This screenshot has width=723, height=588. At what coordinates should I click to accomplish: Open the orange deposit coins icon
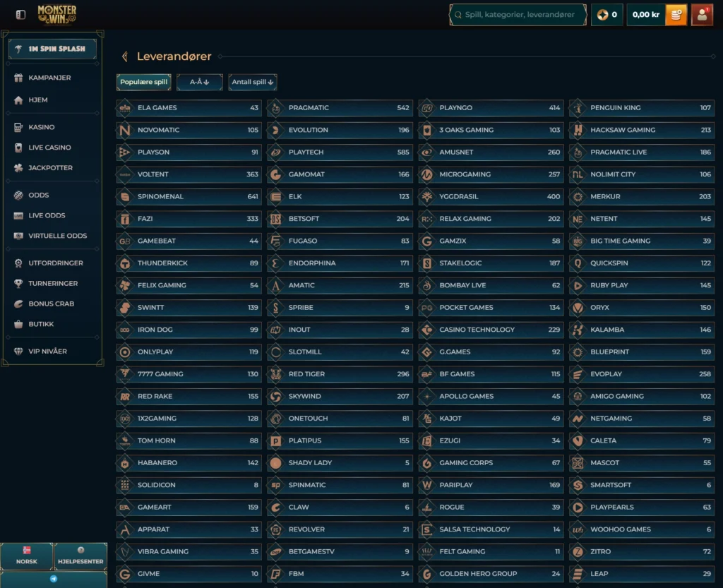(x=676, y=15)
